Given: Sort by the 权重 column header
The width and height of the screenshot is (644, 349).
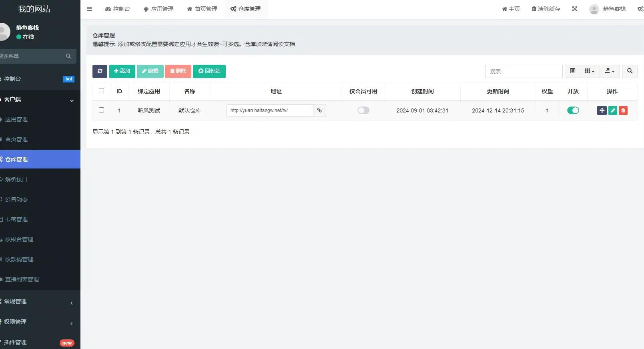Looking at the screenshot, I should click(x=547, y=91).
